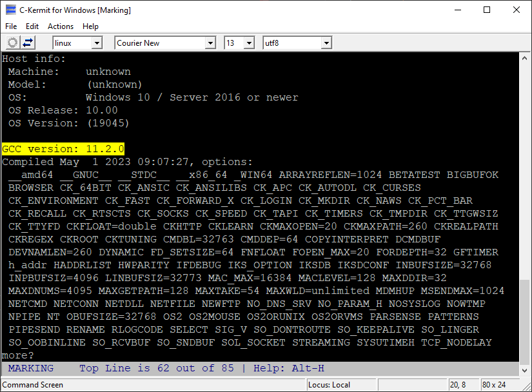Viewport: 532px width, 392px height.
Task: Click 'Locus: Local' status bar entry
Action: click(x=329, y=385)
